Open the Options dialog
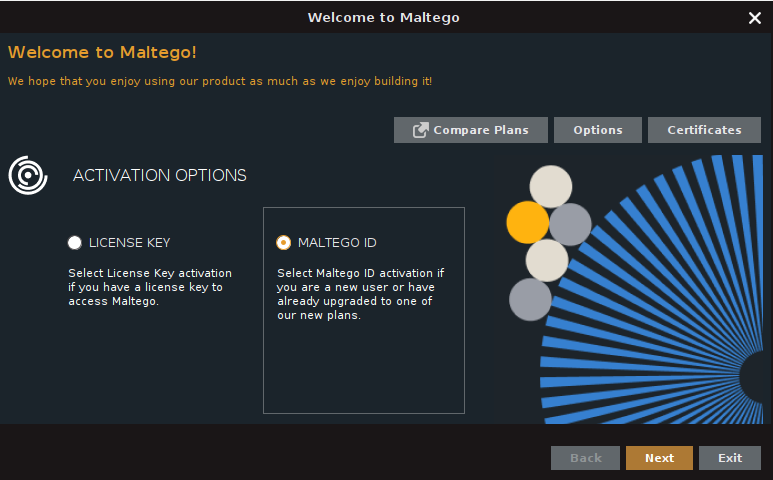The height and width of the screenshot is (480, 773). pyautogui.click(x=598, y=130)
